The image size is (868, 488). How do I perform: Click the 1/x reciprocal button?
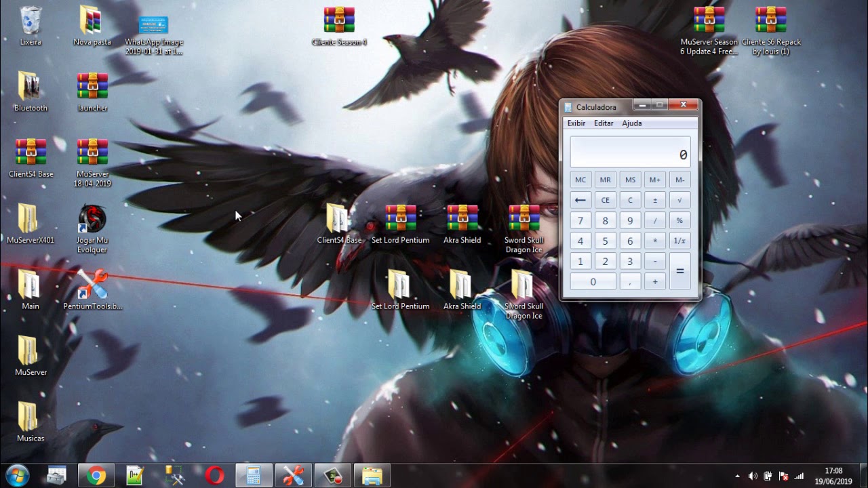679,241
